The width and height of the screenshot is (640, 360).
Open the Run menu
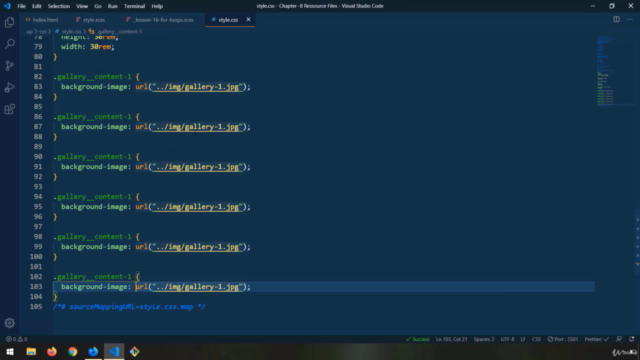click(x=113, y=6)
